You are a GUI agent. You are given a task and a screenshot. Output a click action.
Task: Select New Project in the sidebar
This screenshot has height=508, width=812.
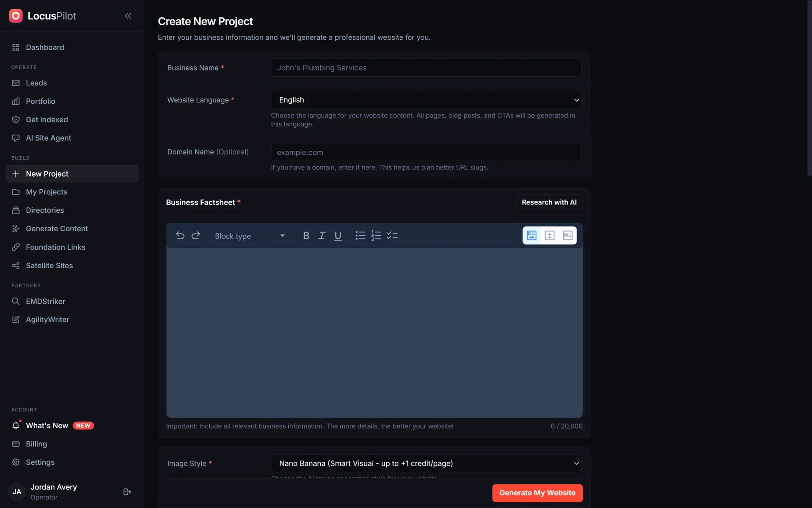pyautogui.click(x=72, y=174)
